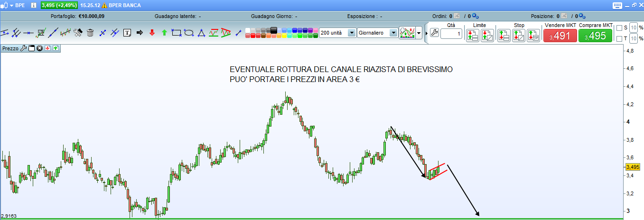The width and height of the screenshot is (644, 220).
Task: Open drawing object settings (hammer and wrench)
Action: [78, 33]
